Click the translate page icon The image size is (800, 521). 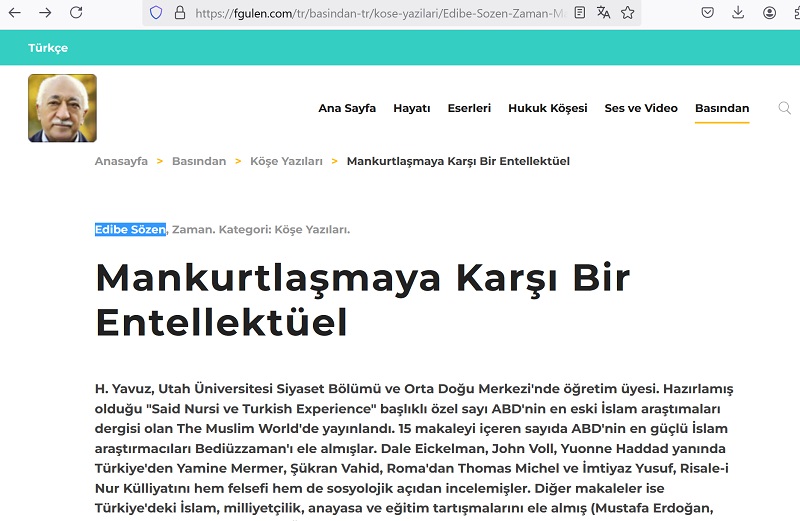(x=603, y=13)
